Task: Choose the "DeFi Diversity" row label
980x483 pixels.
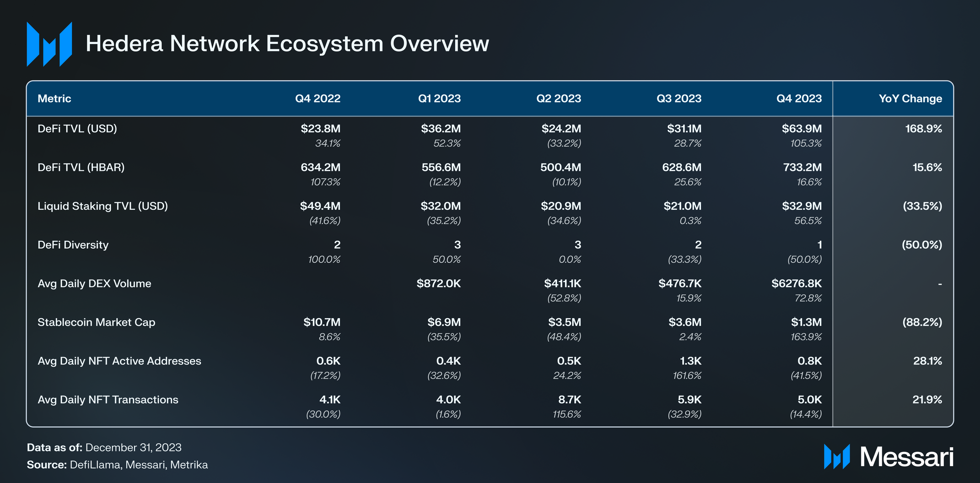Action: [x=73, y=245]
